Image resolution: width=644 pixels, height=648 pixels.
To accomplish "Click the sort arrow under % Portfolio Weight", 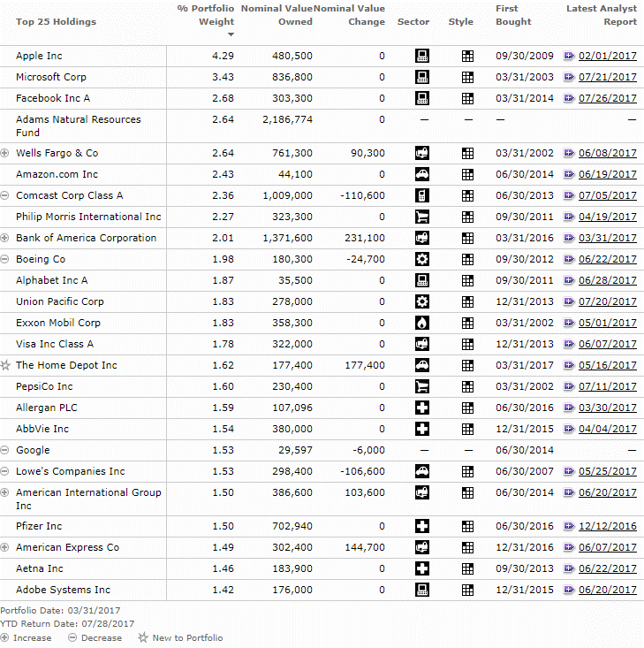I will coord(231,34).
